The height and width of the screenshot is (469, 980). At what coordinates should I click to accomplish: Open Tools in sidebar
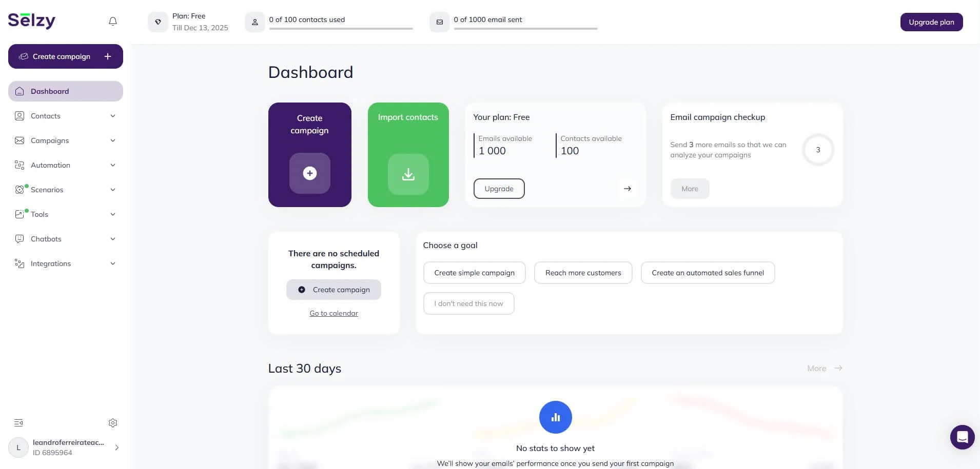click(x=66, y=214)
